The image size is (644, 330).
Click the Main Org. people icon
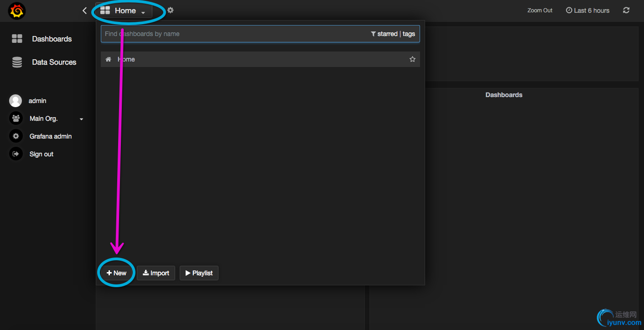point(16,119)
